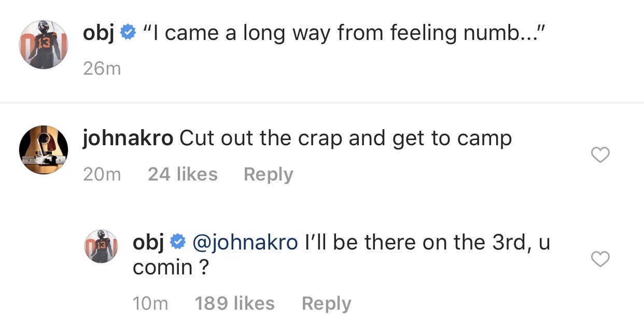
Task: Like johnakro's comment with the heart icon
Action: [x=600, y=155]
